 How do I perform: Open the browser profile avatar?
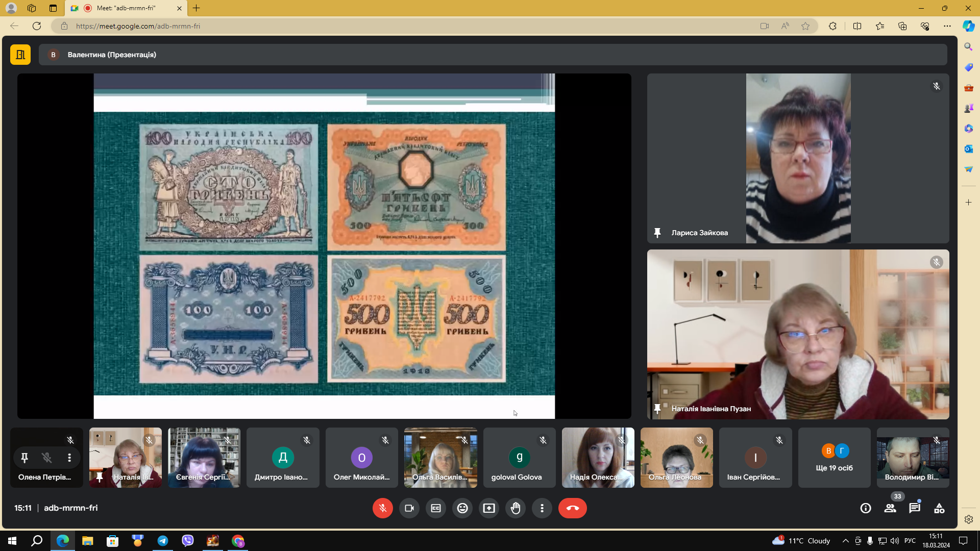(x=11, y=8)
